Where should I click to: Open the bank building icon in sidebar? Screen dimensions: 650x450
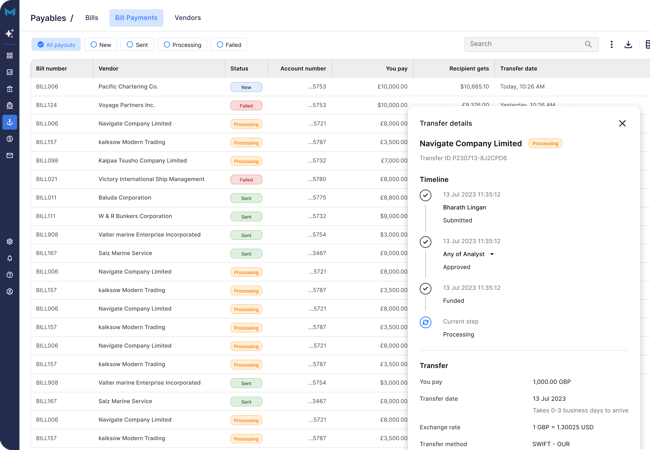pos(10,89)
